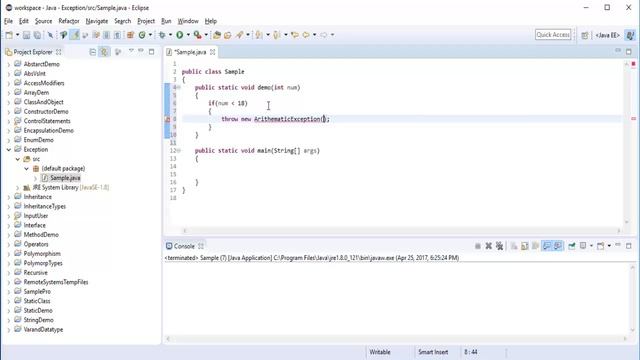Click Collapse All in Project Explorer

click(x=93, y=52)
